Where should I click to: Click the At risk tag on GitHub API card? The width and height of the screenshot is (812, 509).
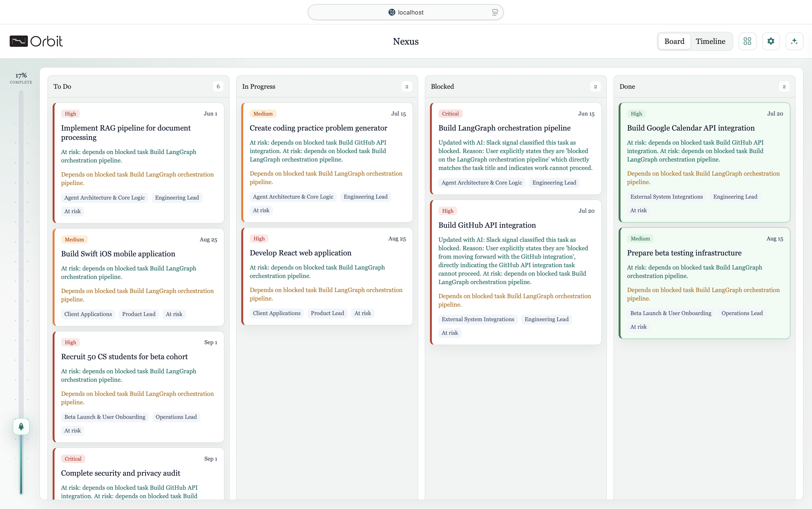[x=450, y=333]
